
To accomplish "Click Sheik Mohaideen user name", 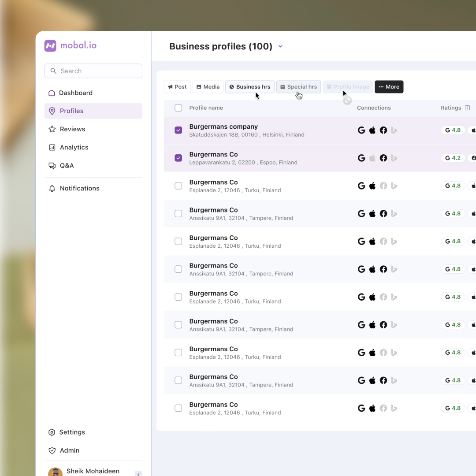I will 93,471.
